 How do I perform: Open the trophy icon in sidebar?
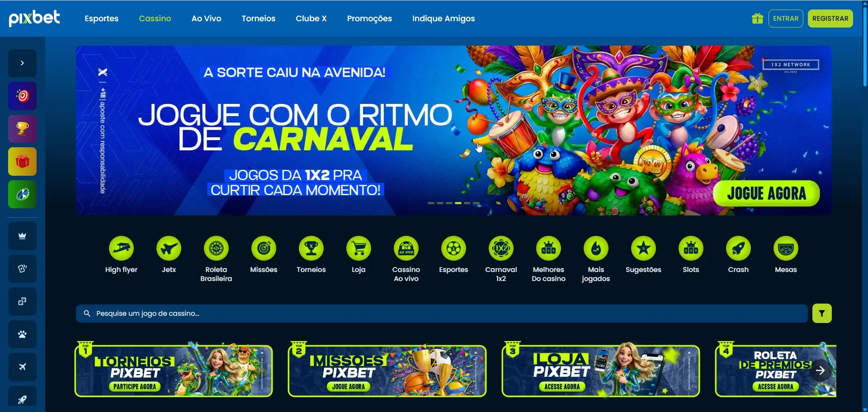point(22,129)
